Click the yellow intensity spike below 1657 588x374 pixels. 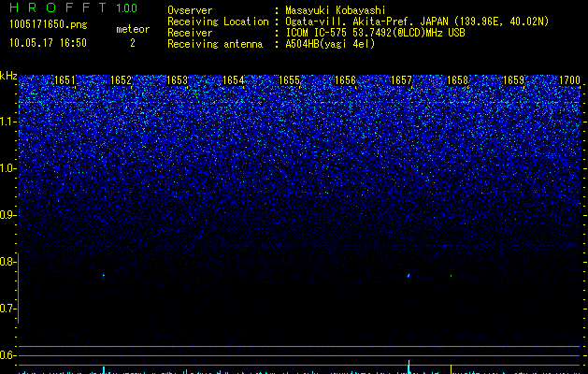click(x=409, y=367)
